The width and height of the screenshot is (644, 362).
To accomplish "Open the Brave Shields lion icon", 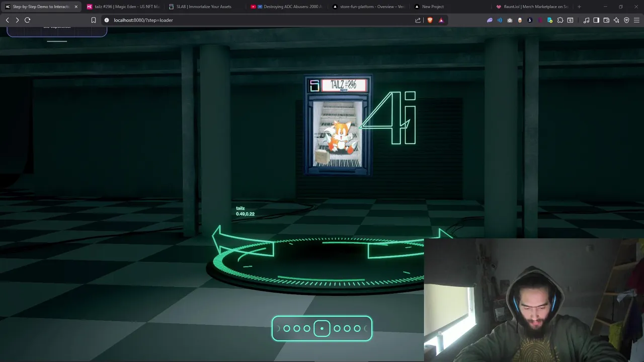I will coord(430,20).
